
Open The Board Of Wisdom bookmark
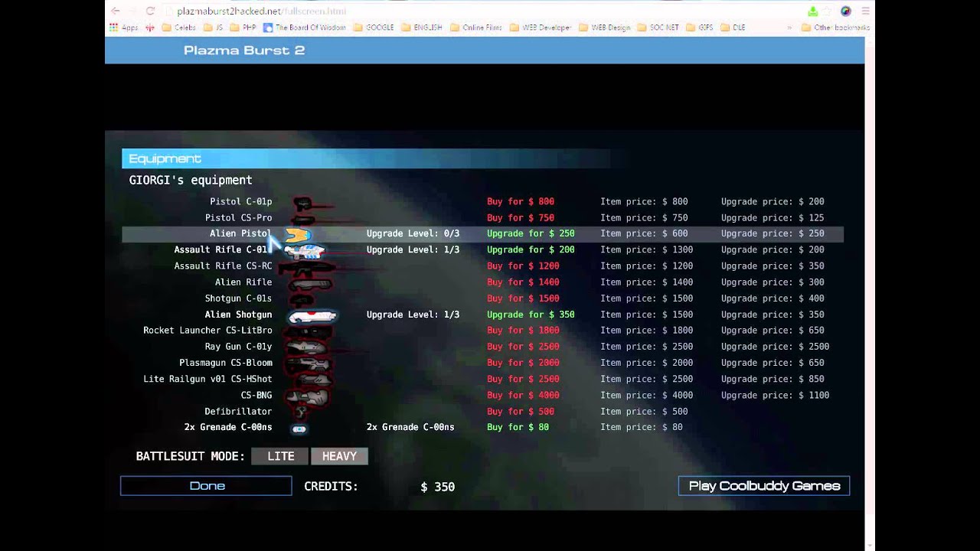pos(305,28)
